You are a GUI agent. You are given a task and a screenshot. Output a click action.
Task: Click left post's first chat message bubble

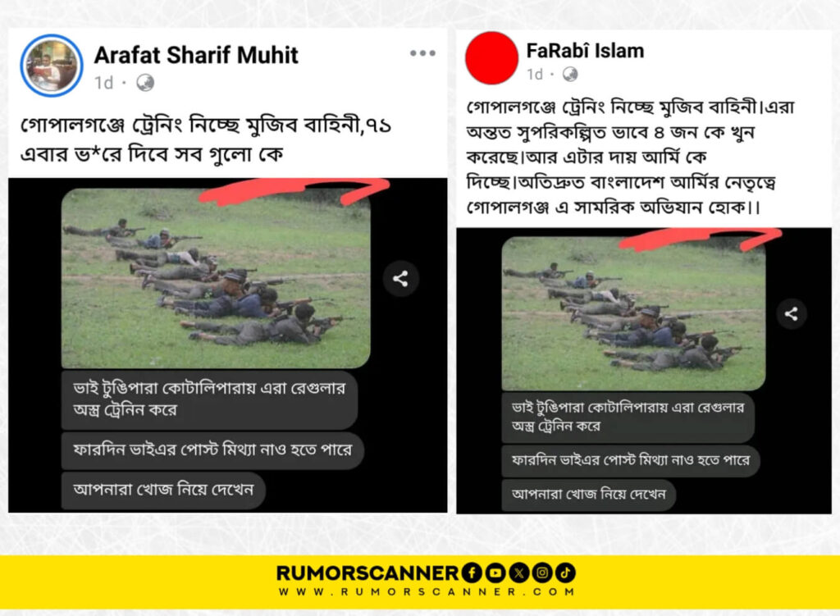point(209,399)
